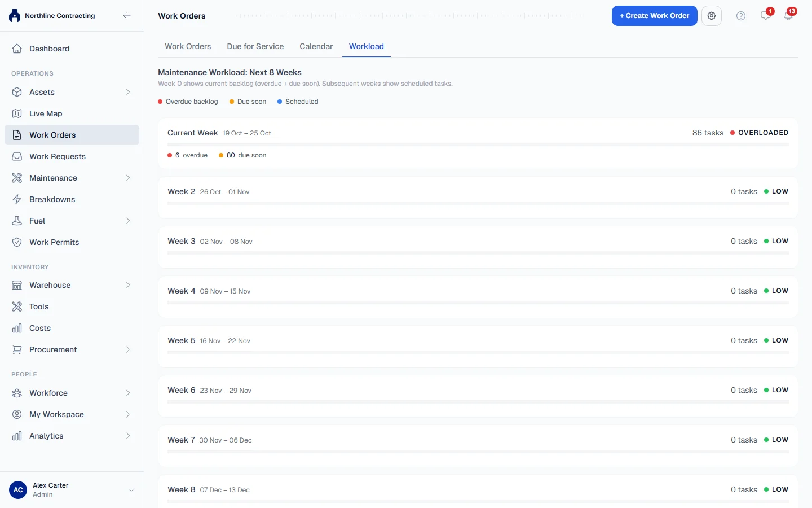
Task: Click the Tools icon in Inventory
Action: coord(17,306)
